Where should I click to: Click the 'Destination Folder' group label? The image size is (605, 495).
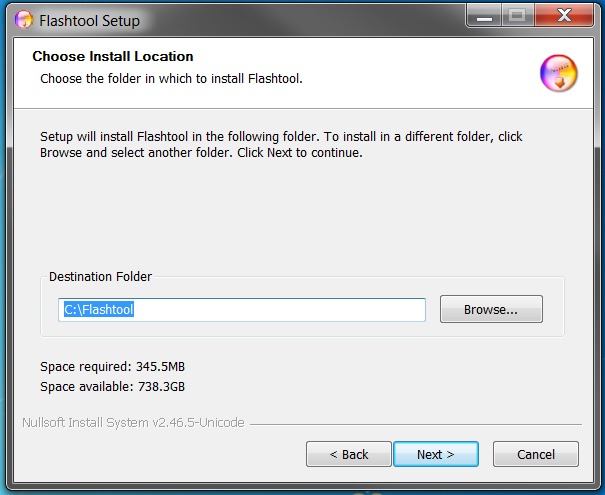coord(100,277)
